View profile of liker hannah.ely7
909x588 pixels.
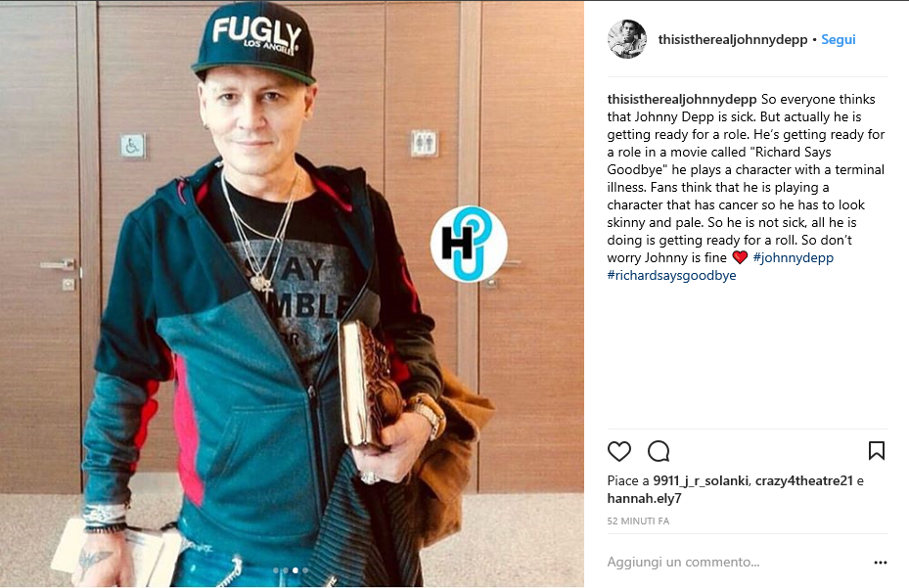pyautogui.click(x=644, y=498)
